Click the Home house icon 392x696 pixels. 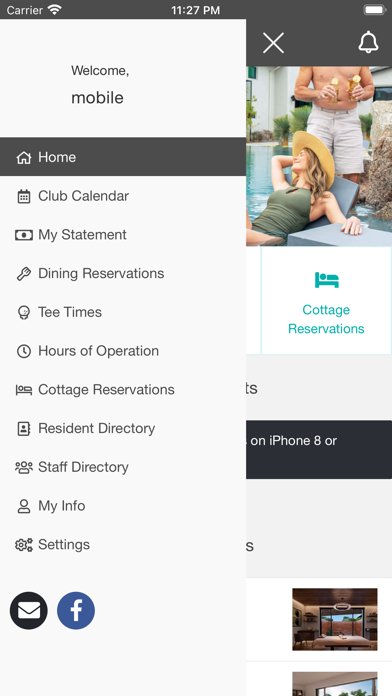pyautogui.click(x=24, y=158)
